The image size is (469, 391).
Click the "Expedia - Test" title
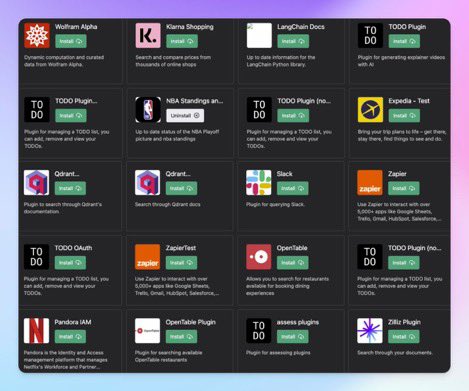[x=409, y=101]
